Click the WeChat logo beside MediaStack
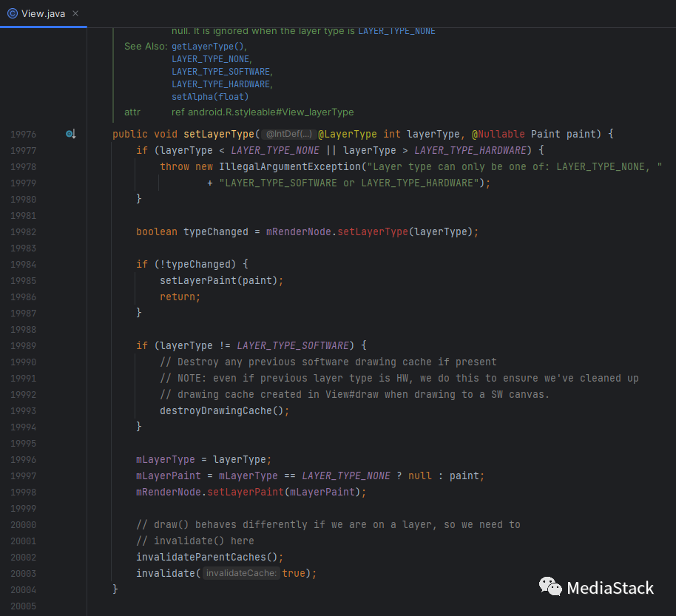 tap(550, 587)
